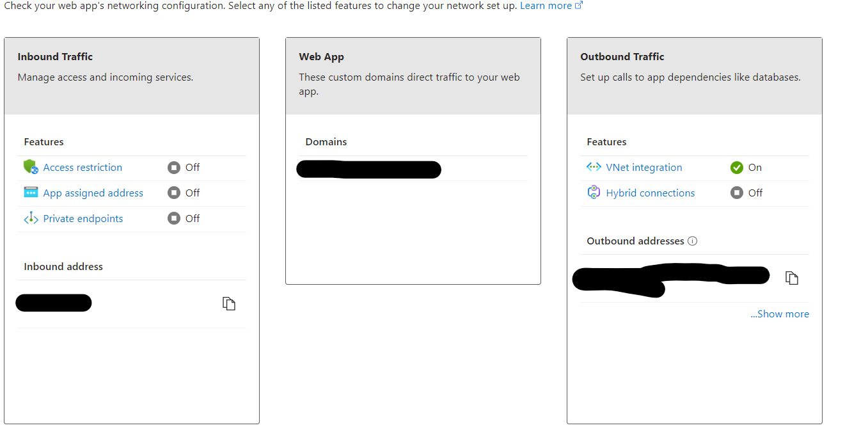Click the Hybrid connections icon
The width and height of the screenshot is (868, 430).
click(x=594, y=193)
